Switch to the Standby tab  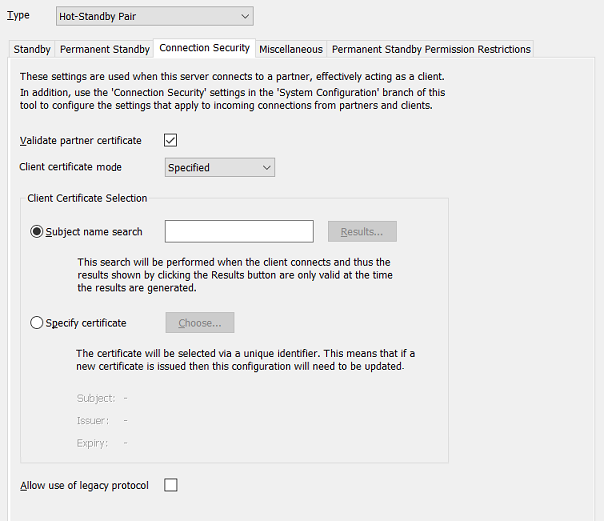[32, 49]
